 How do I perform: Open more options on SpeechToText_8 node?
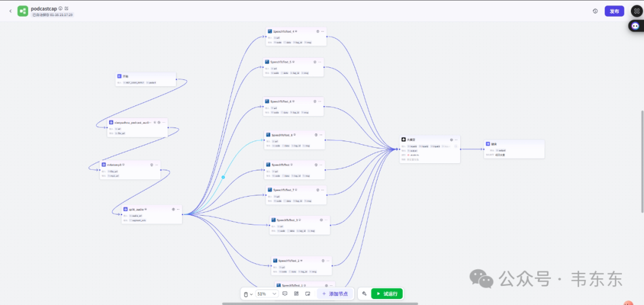(321, 135)
